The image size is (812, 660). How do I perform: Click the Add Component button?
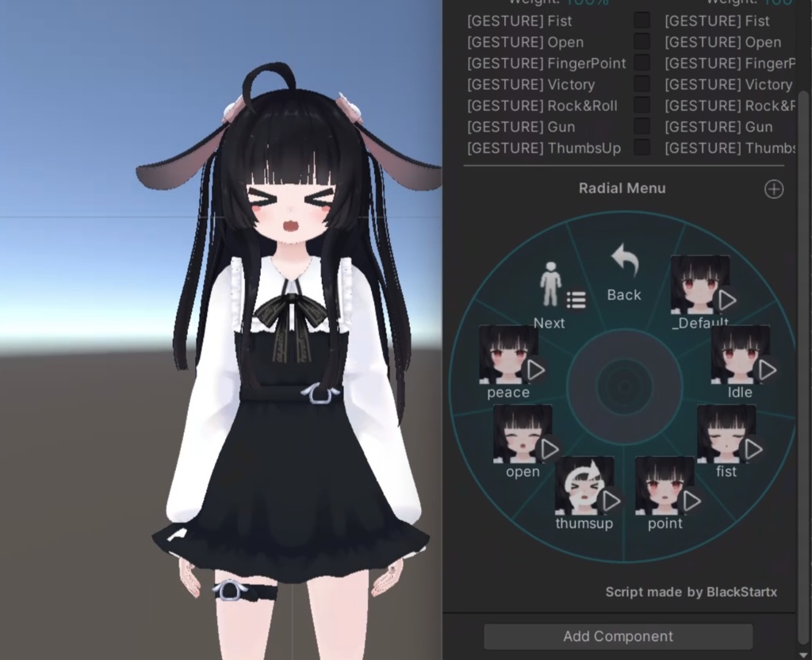pyautogui.click(x=617, y=636)
